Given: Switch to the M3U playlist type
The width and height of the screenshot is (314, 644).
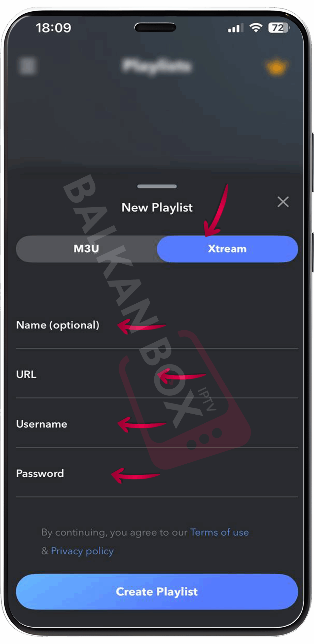Looking at the screenshot, I should [x=86, y=249].
